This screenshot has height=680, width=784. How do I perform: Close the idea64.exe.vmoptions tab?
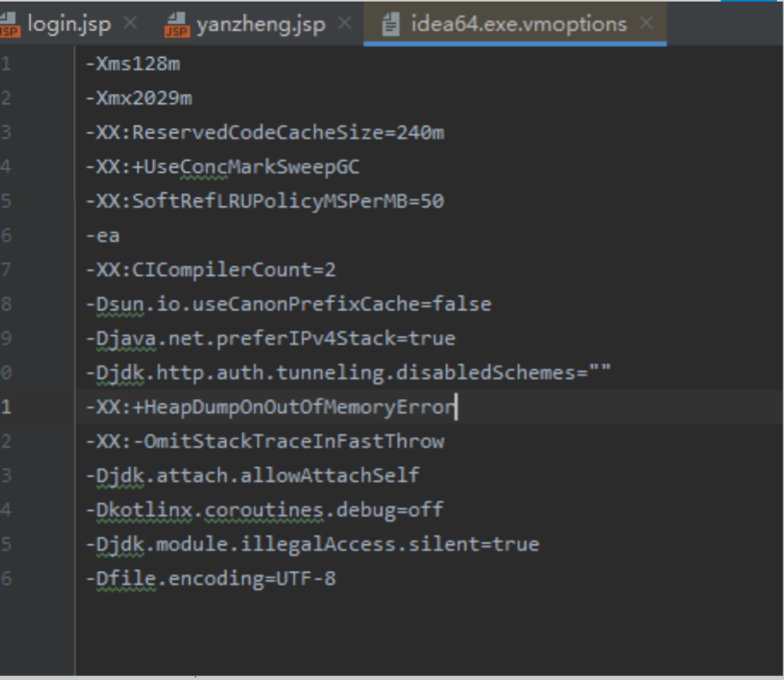[x=646, y=23]
